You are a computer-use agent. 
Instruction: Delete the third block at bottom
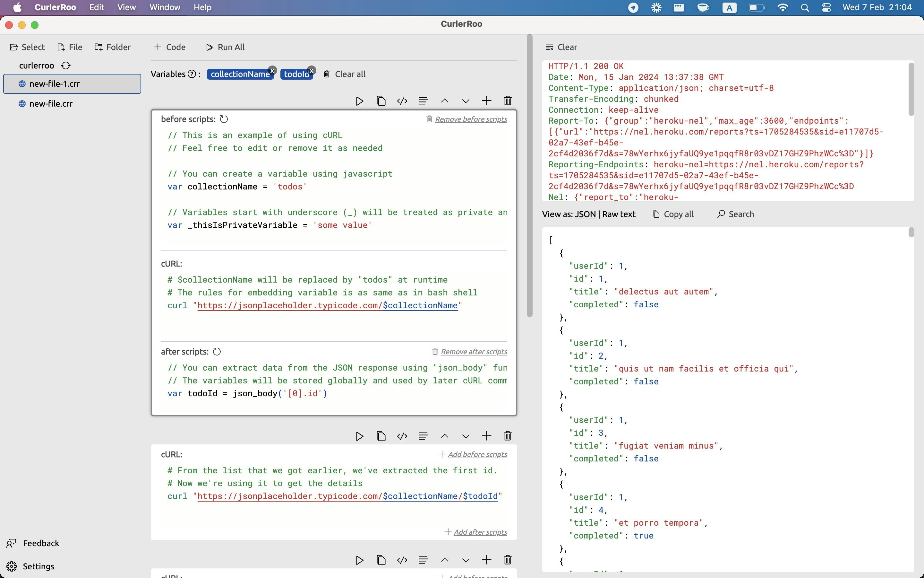tap(508, 560)
